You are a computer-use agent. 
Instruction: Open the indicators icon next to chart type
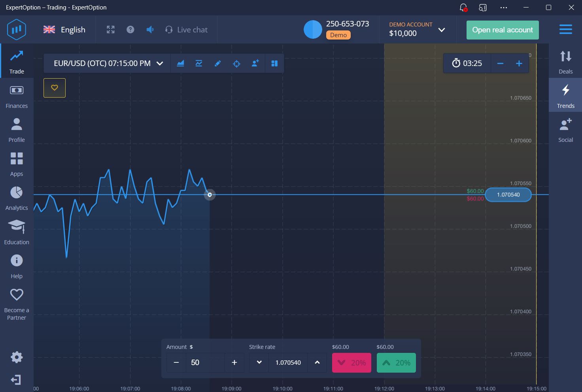tap(198, 63)
